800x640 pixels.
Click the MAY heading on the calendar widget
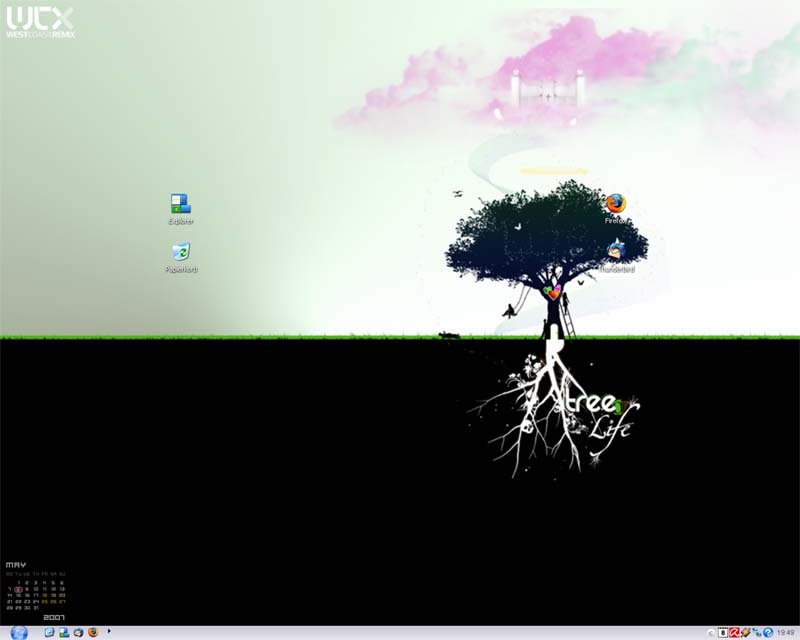pos(16,565)
